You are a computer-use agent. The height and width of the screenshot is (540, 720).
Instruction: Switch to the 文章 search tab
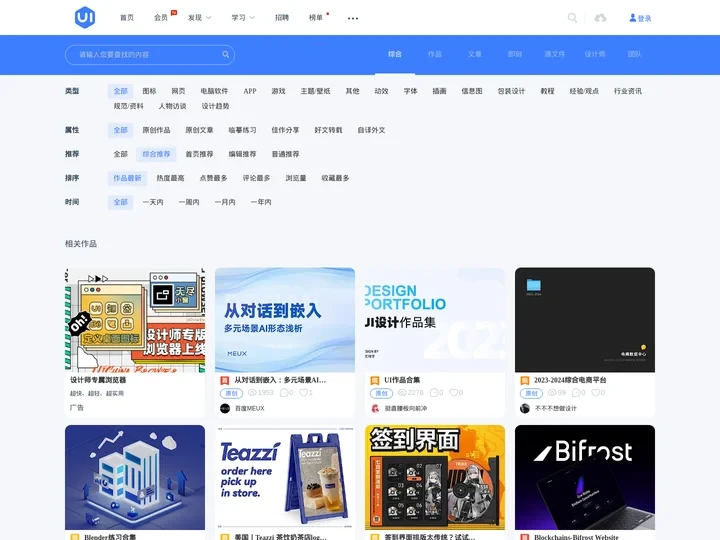(475, 54)
